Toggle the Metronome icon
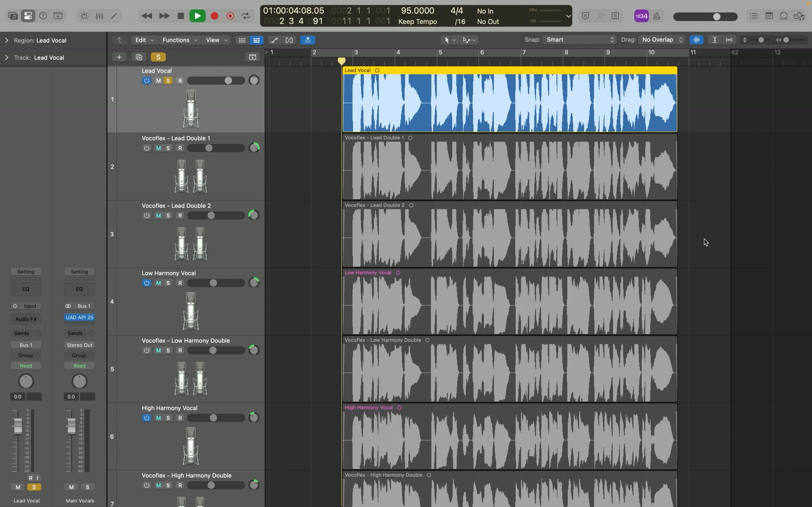 (657, 16)
